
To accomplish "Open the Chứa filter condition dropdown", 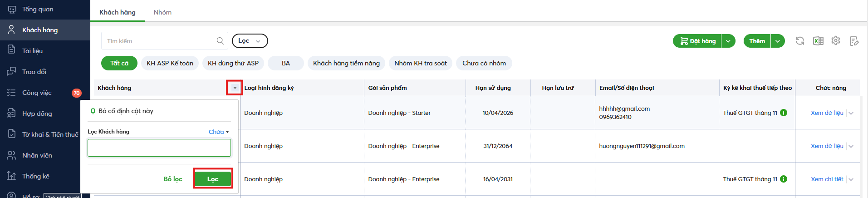I will (x=219, y=132).
